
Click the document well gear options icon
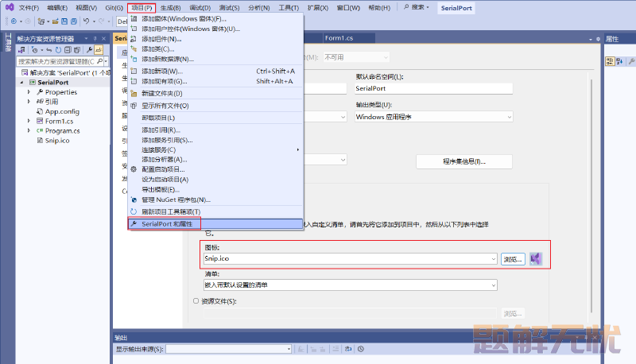click(598, 39)
